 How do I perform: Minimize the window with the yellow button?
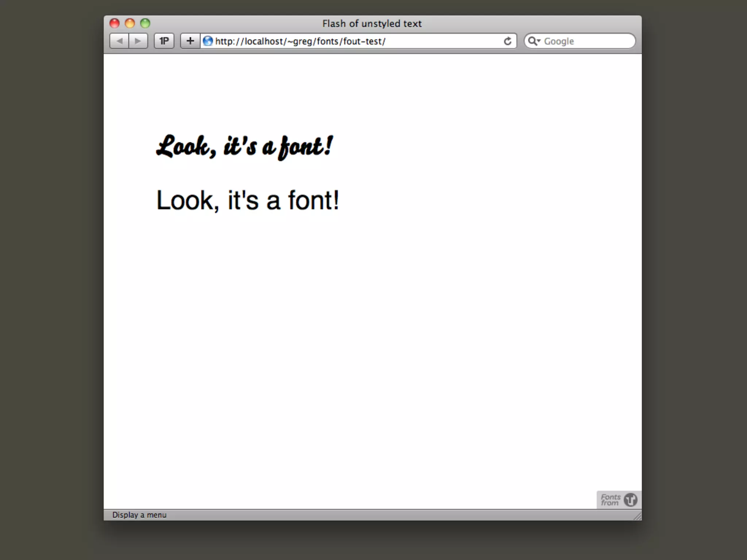tap(130, 23)
